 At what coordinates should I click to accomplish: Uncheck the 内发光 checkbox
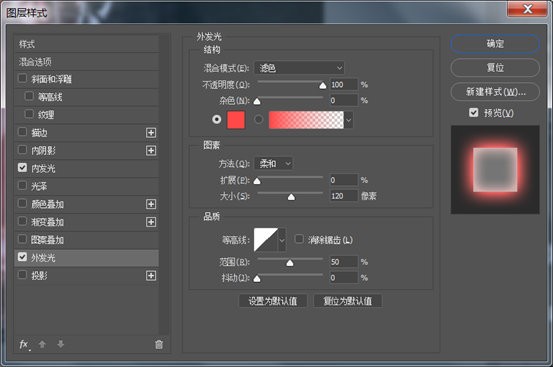[x=22, y=167]
